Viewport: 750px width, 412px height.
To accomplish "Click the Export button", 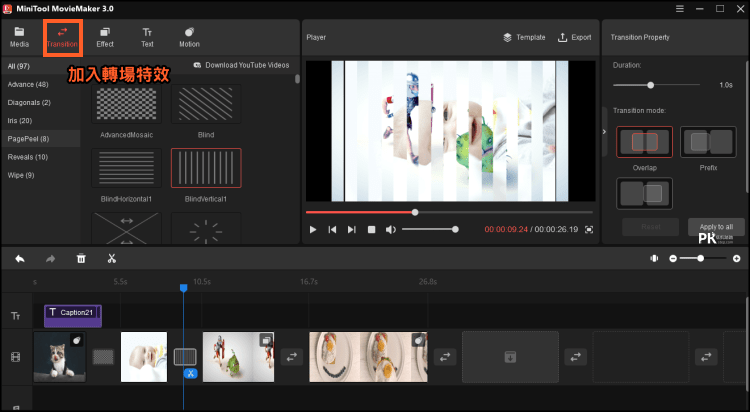I will pyautogui.click(x=574, y=37).
